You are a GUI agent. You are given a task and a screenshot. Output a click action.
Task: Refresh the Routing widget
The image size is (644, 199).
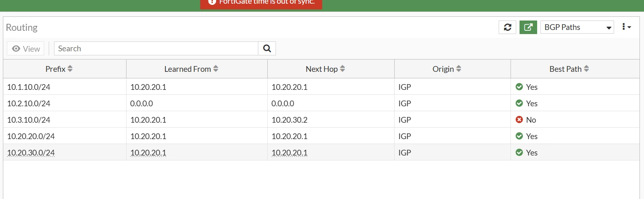(507, 27)
